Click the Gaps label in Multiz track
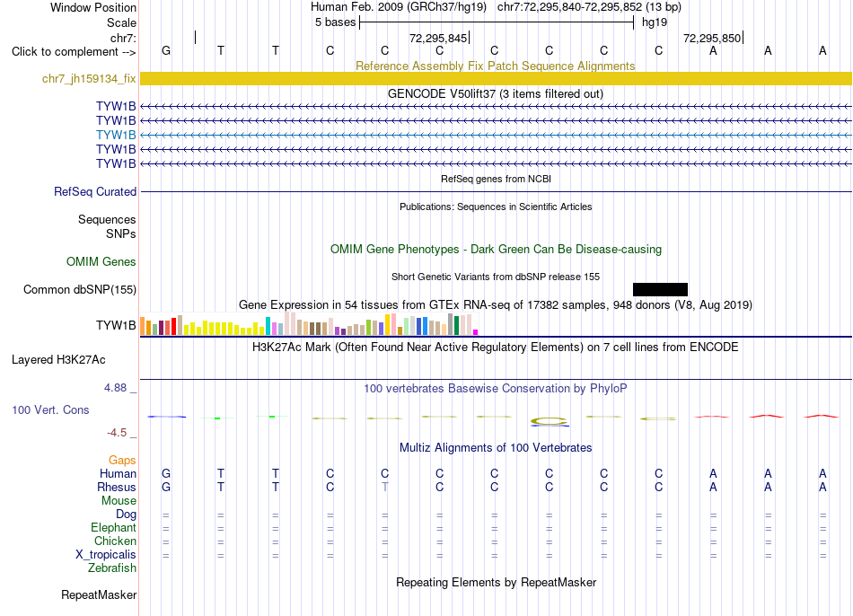 click(x=122, y=461)
